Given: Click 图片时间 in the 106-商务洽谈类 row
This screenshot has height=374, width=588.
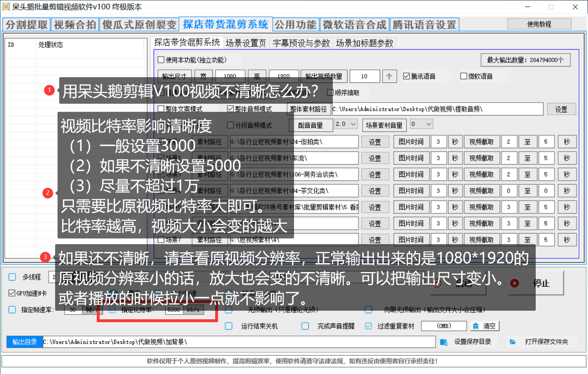Looking at the screenshot, I should pyautogui.click(x=411, y=175).
